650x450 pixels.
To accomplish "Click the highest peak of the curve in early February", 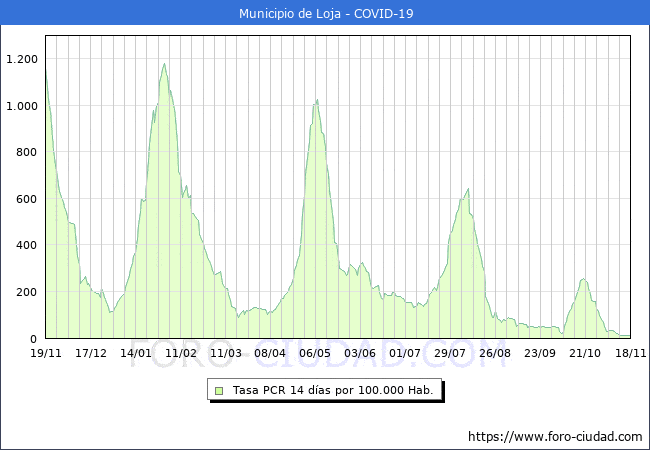I will pos(164,65).
